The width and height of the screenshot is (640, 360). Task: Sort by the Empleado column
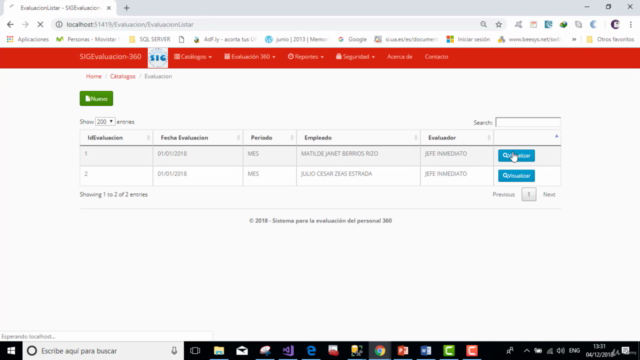(x=358, y=138)
